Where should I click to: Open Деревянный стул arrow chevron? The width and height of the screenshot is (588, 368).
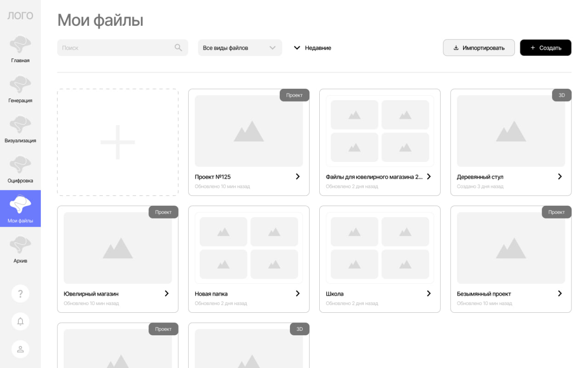click(560, 176)
